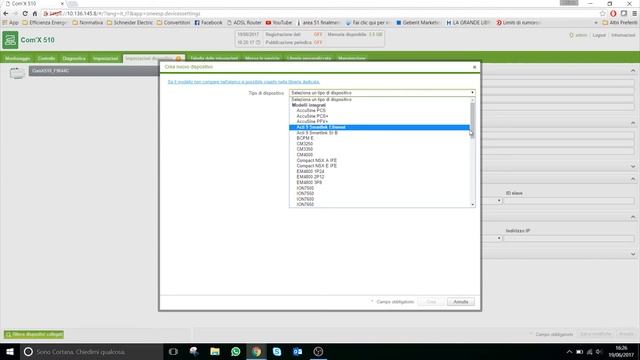Viewport: 640px width, 360px height.
Task: Pick AccuSine PCS+ in the device type list
Action: point(379,116)
